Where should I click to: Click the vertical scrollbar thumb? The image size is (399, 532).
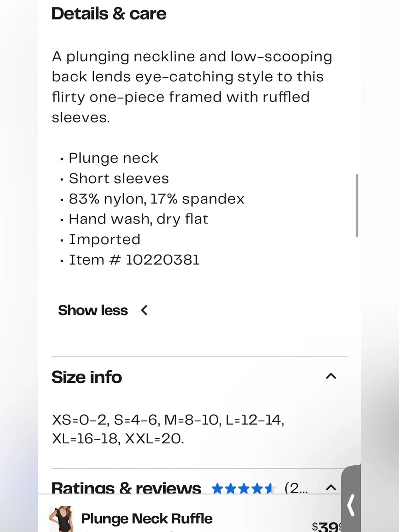[x=357, y=206]
